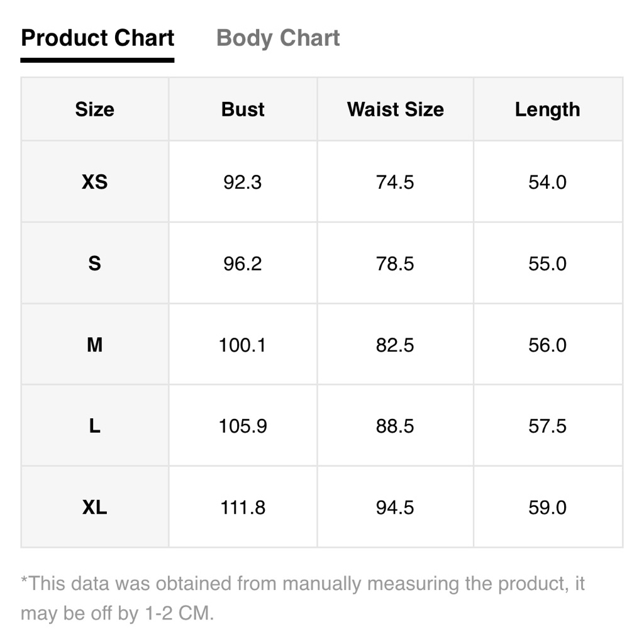Click the XL length value 59.0
The image size is (644, 644).
coord(548,508)
